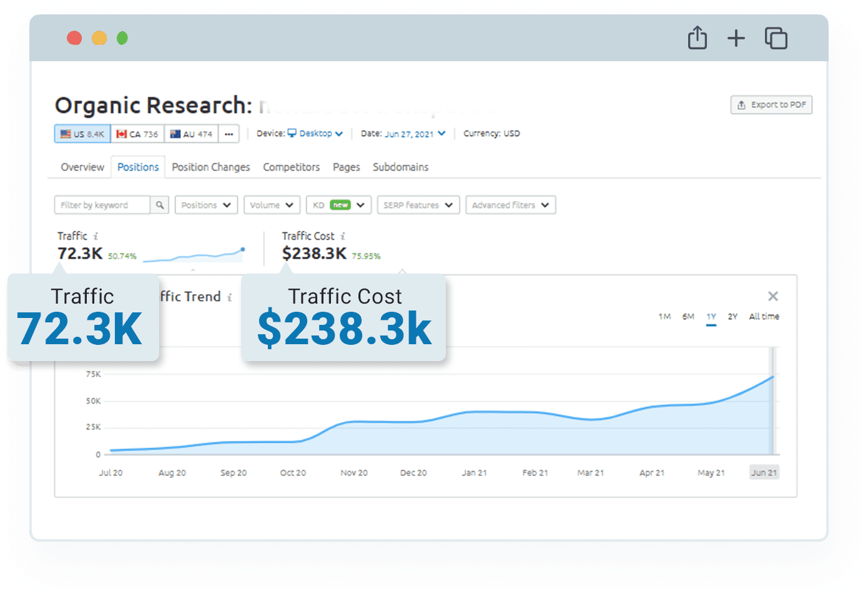
Task: Click the keyword search magnifier icon
Action: click(160, 205)
